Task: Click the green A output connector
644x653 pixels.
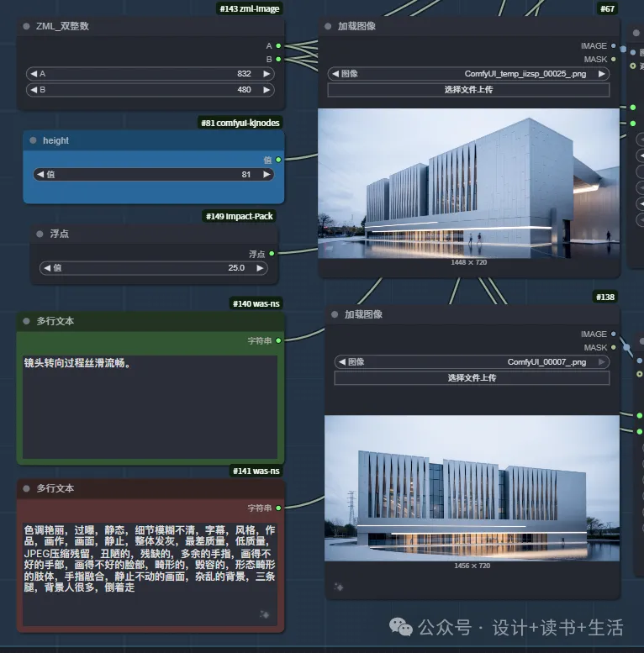Action: [x=278, y=46]
